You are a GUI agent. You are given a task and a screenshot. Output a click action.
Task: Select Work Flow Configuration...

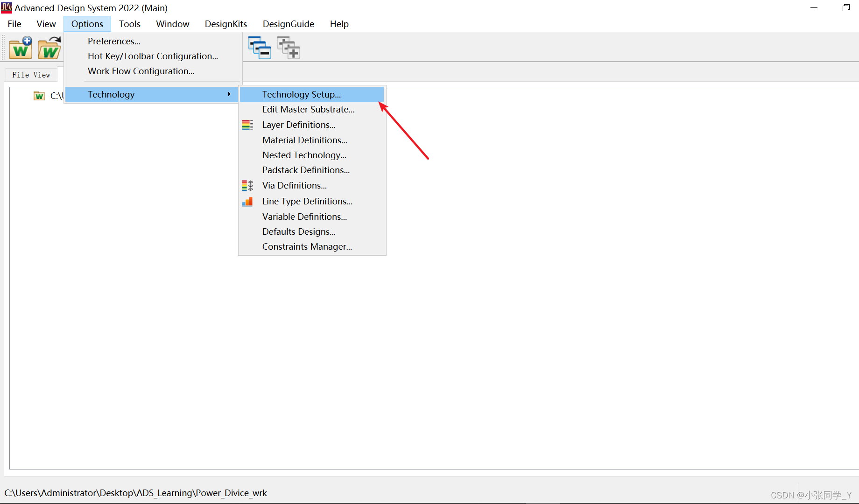(153, 71)
